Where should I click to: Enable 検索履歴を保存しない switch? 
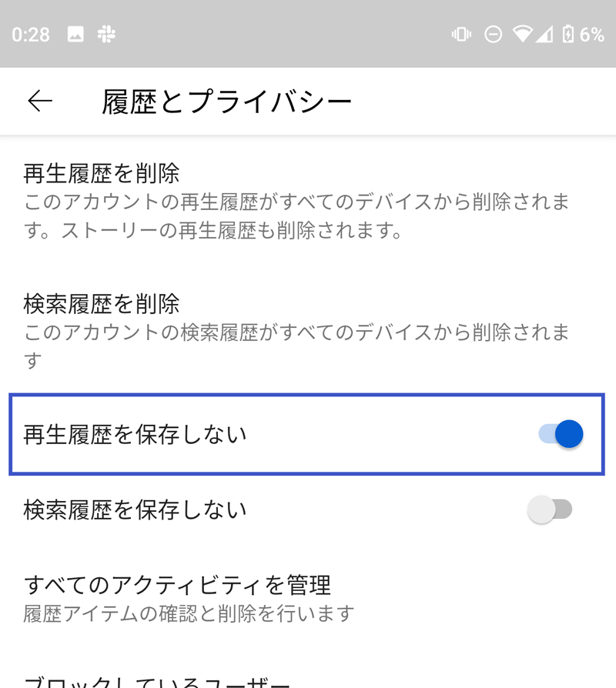(x=550, y=509)
